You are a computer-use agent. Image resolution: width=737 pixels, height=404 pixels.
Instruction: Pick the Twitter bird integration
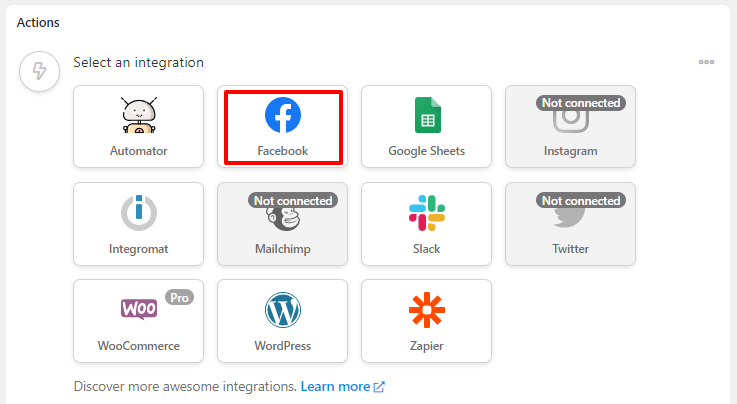(x=570, y=224)
